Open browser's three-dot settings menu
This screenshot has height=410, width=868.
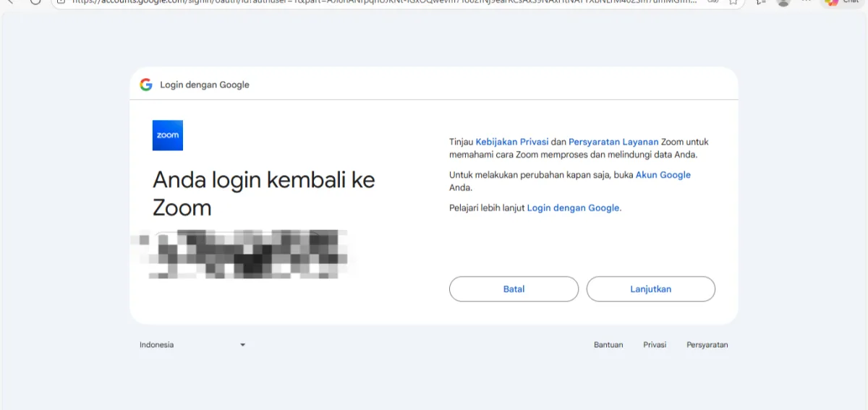point(807,2)
